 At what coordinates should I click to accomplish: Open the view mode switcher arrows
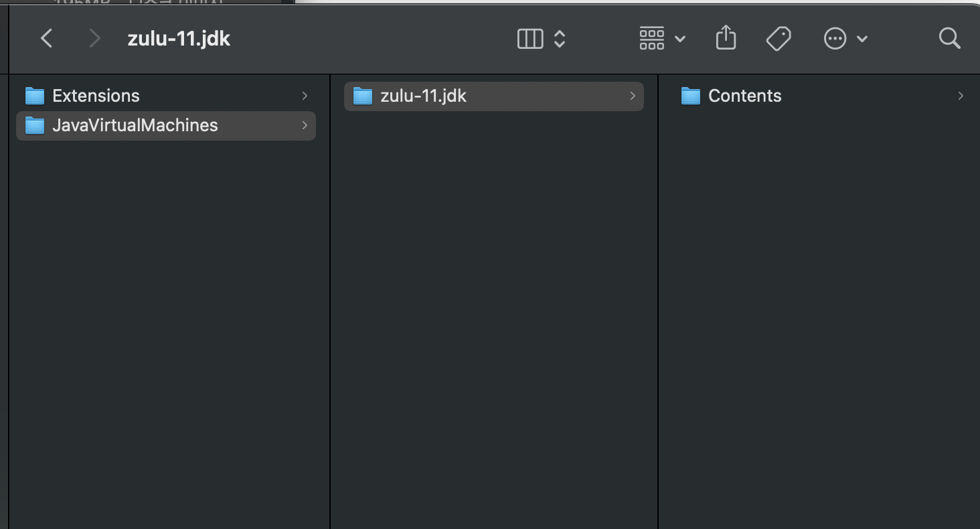pos(560,39)
